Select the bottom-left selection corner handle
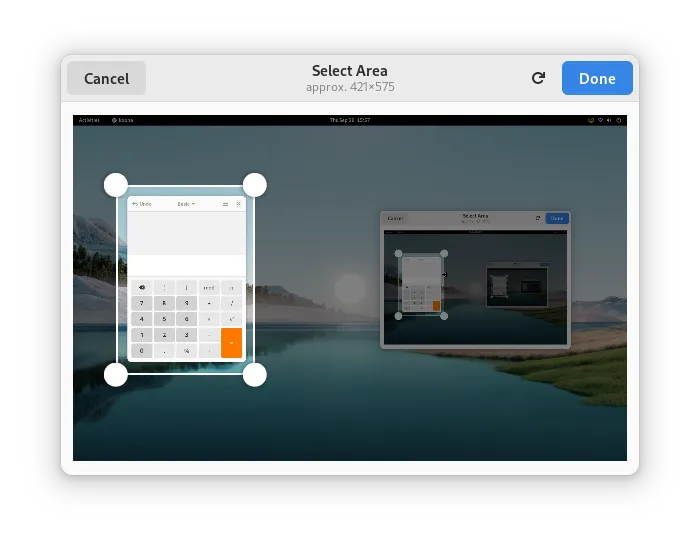Image resolution: width=700 pixels, height=542 pixels. click(x=116, y=375)
